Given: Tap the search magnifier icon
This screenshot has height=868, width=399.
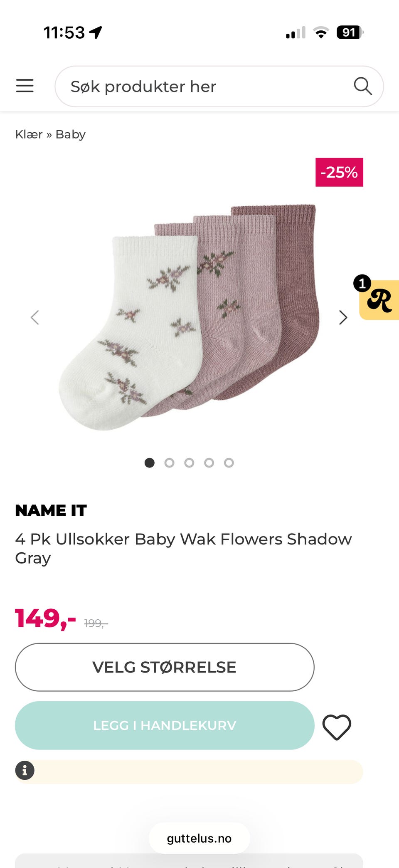Looking at the screenshot, I should click(362, 86).
